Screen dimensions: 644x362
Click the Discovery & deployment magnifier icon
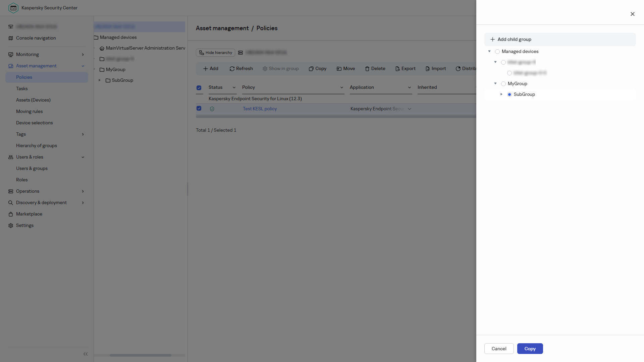point(11,203)
